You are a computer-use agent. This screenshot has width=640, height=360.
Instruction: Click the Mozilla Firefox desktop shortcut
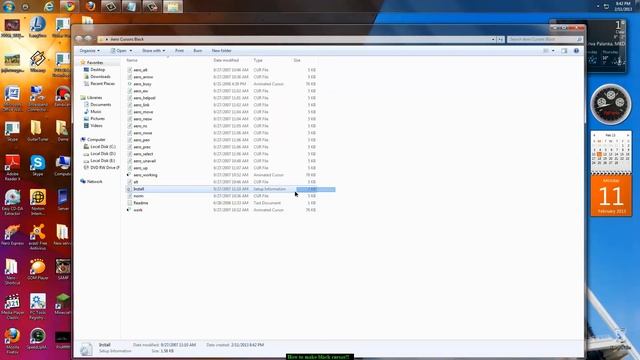click(12, 341)
